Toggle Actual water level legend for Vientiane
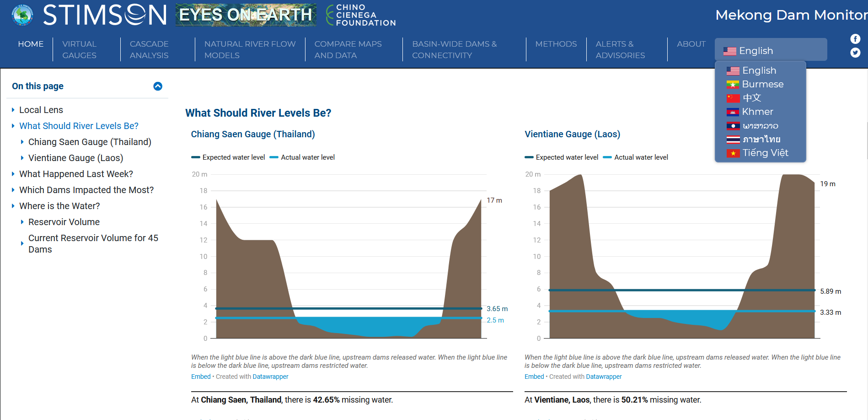 (x=636, y=157)
